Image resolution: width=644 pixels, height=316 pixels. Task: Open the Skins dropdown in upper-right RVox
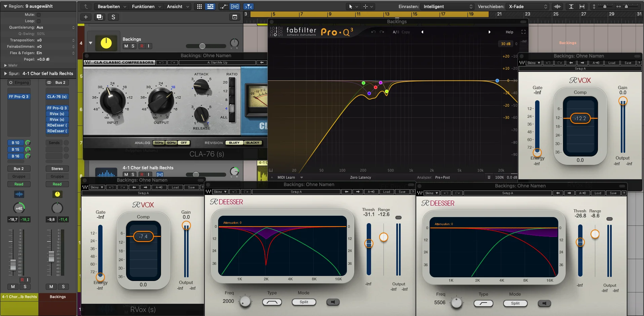click(534, 63)
